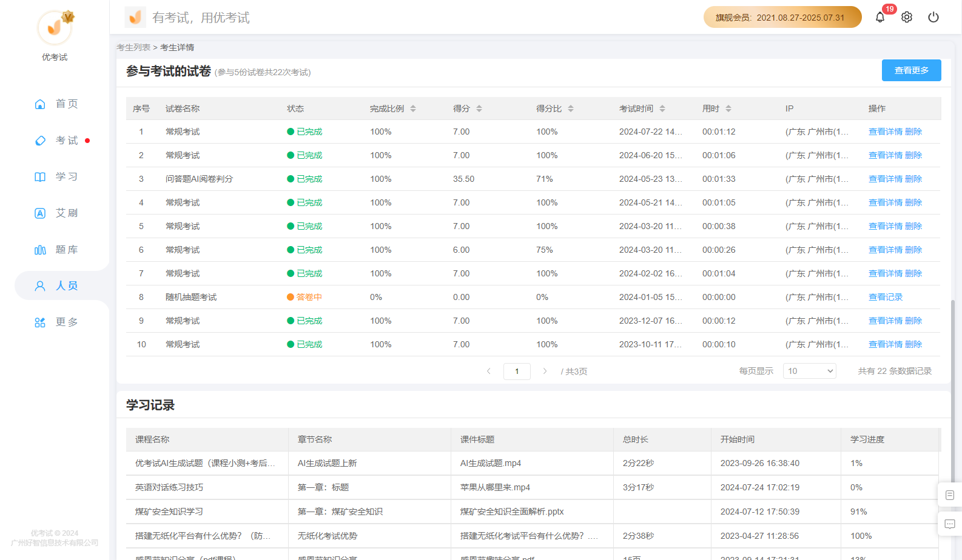The width and height of the screenshot is (962, 560).
Task: Sort by 完成比例 column arrows
Action: [413, 108]
